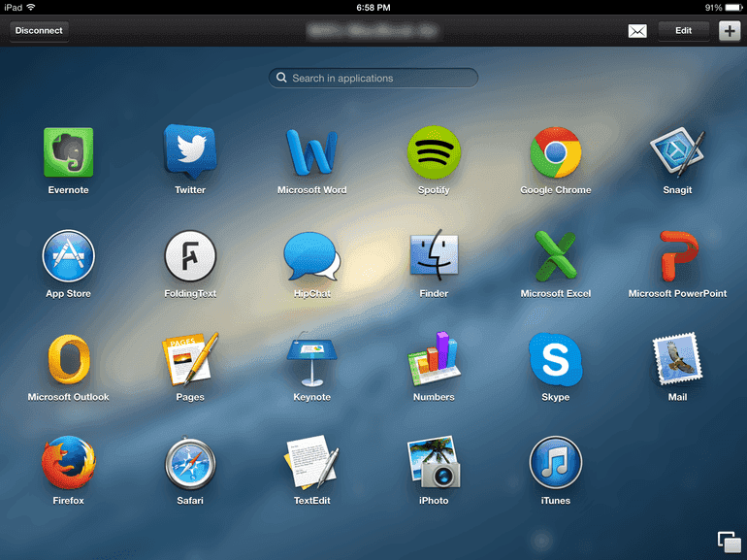Open the Evernote app

[x=68, y=153]
